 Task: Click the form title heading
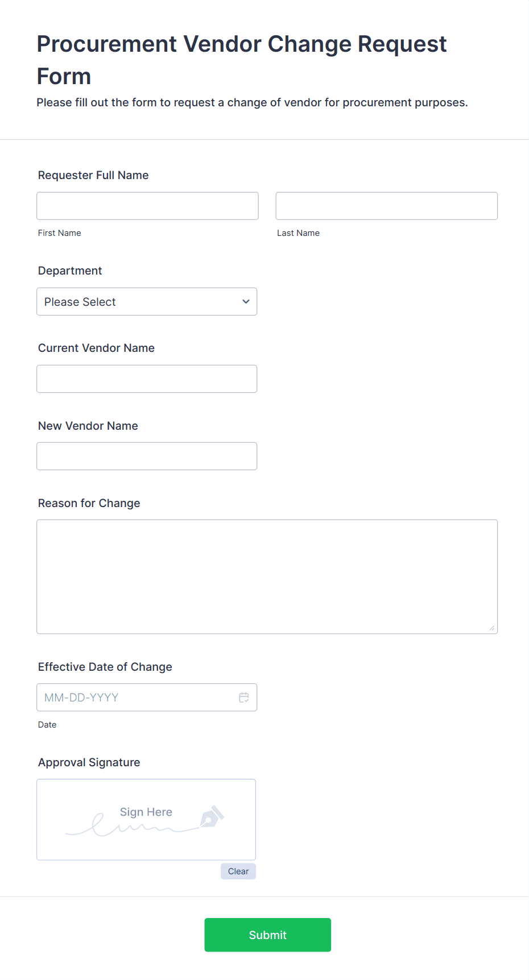[x=241, y=59]
